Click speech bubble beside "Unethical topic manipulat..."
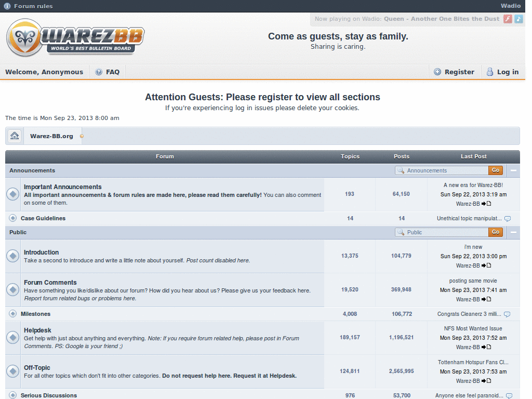Screen dimensions: 532x399 (x=507, y=219)
